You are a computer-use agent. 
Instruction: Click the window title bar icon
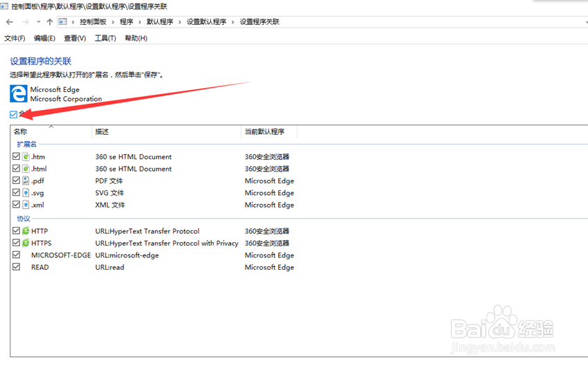4,6
